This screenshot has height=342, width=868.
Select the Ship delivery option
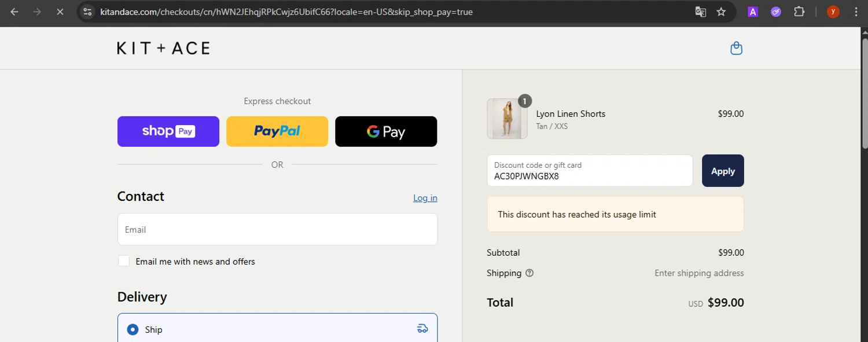coord(277,329)
